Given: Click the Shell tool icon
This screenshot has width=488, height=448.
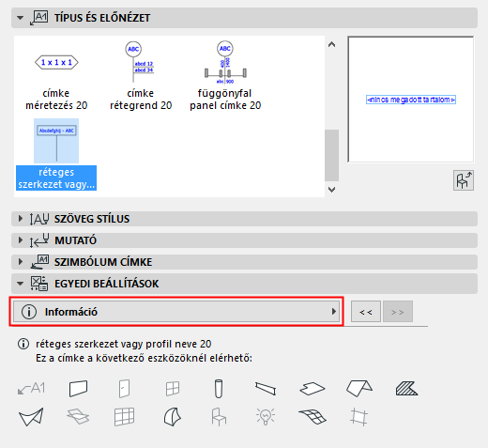Looking at the screenshot, I should point(31,417).
